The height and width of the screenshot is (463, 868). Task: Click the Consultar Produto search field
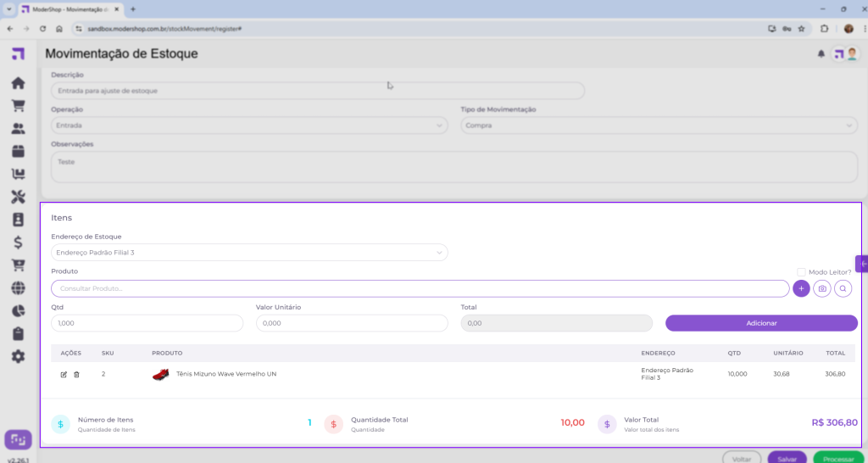pos(420,289)
